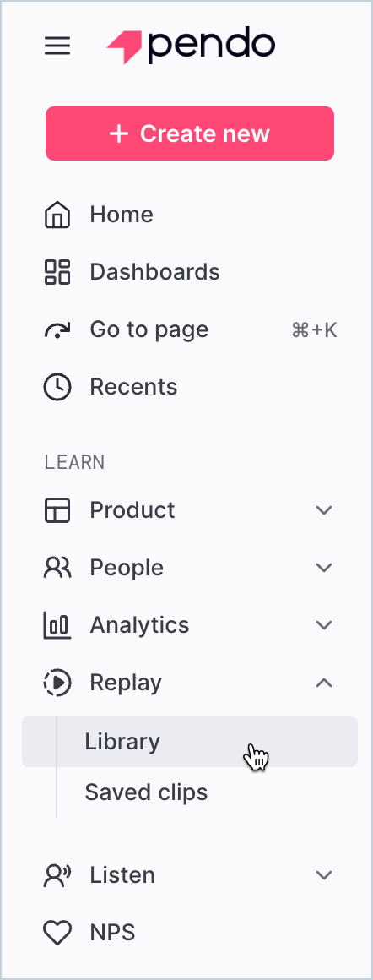Expand the People section chevron

point(324,568)
